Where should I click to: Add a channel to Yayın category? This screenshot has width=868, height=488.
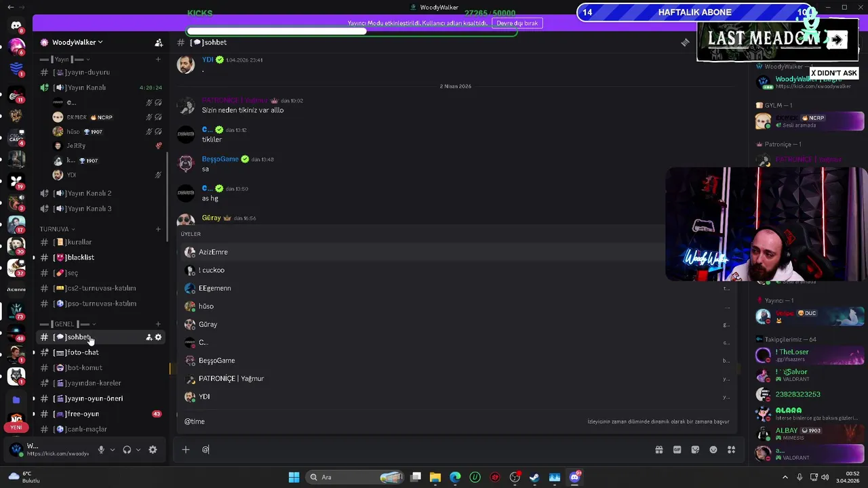(158, 59)
